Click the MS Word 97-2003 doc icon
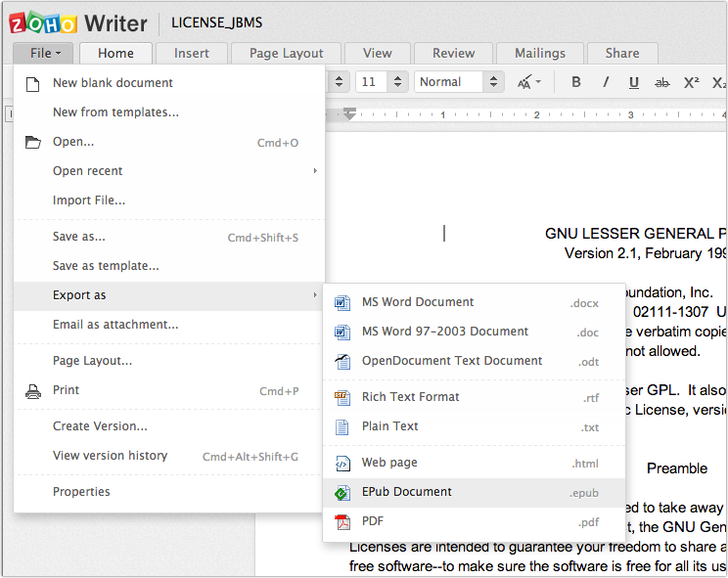This screenshot has width=728, height=578. pos(342,333)
